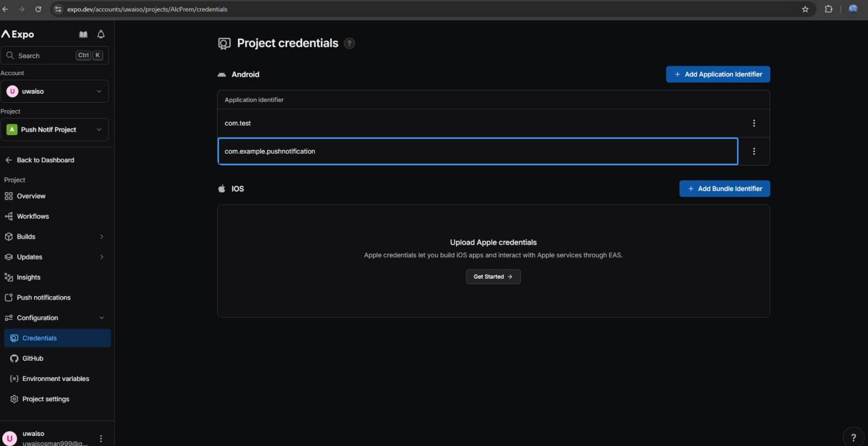This screenshot has width=868, height=446.
Task: Select the Credentials shield icon in sidebar
Action: (x=13, y=337)
